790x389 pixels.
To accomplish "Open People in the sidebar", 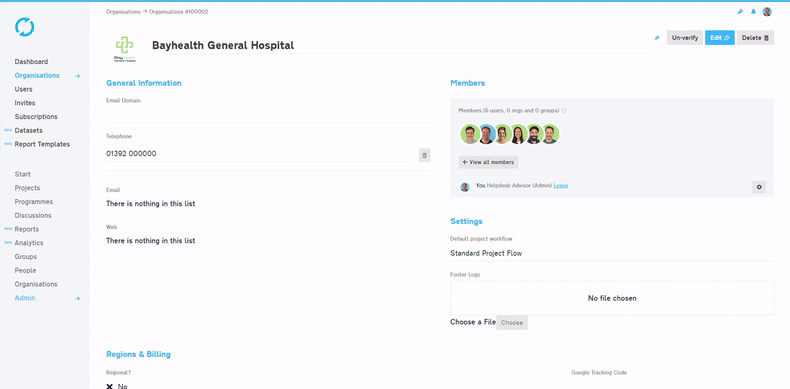I will click(25, 271).
